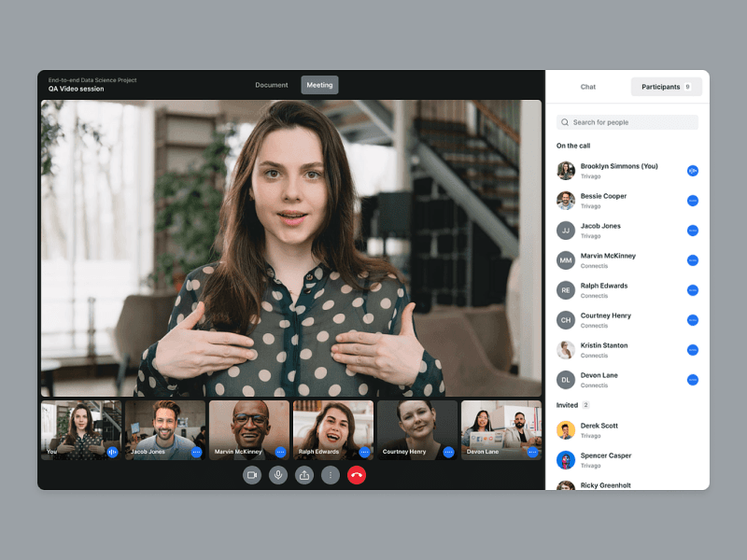Image resolution: width=747 pixels, height=560 pixels.
Task: Open the Chat tab
Action: [588, 87]
